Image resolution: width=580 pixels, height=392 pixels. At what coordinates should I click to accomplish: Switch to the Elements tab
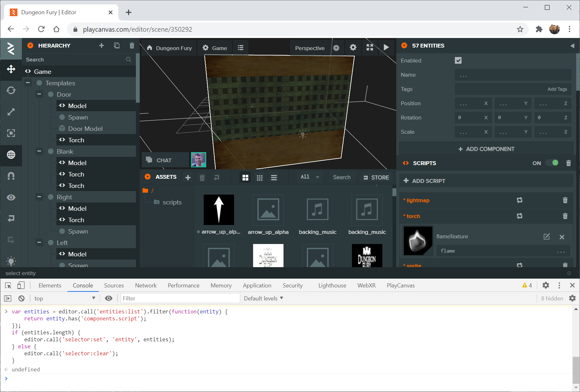[x=50, y=286]
